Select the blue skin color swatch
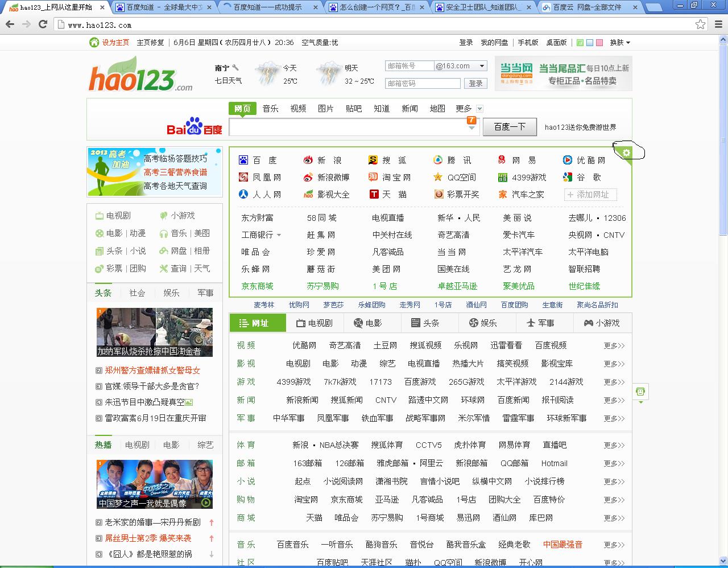This screenshot has width=728, height=568. point(590,43)
